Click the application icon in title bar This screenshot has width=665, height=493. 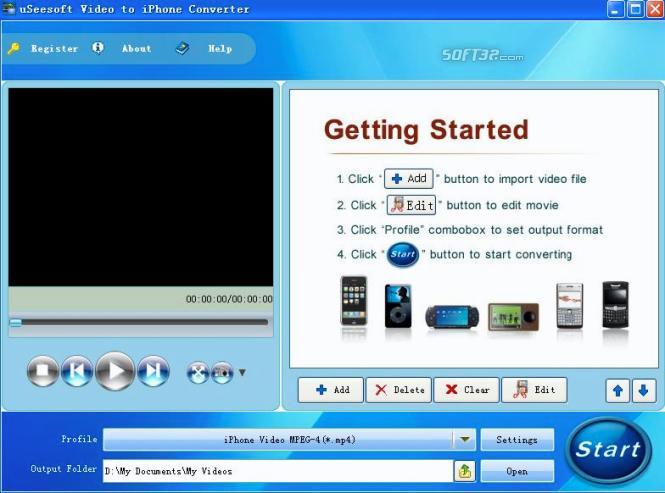pyautogui.click(x=8, y=8)
